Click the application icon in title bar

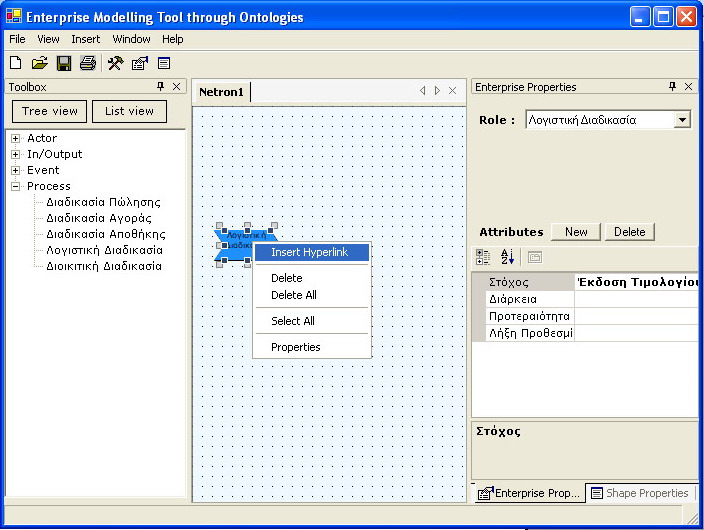pos(14,16)
